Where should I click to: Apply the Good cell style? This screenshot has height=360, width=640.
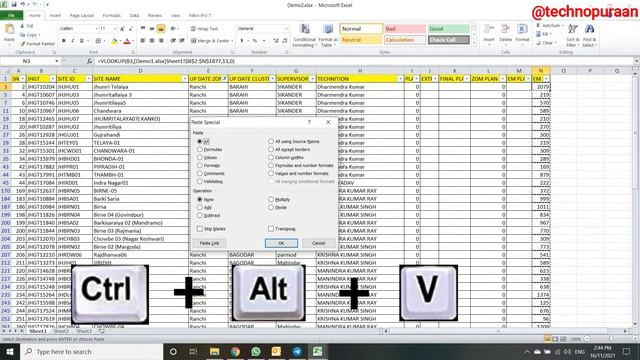(448, 29)
